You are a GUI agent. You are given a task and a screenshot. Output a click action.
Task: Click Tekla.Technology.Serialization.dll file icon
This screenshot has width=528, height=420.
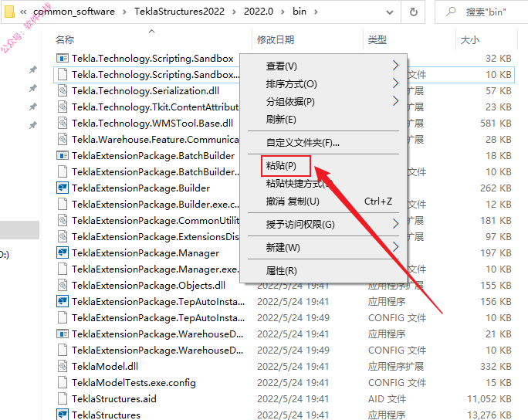click(63, 90)
